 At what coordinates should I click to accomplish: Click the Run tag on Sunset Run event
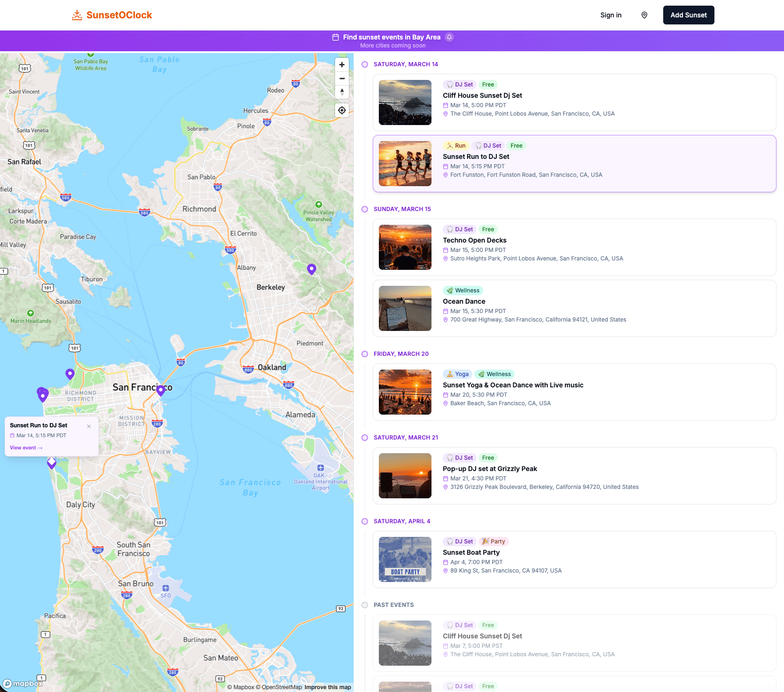(456, 146)
